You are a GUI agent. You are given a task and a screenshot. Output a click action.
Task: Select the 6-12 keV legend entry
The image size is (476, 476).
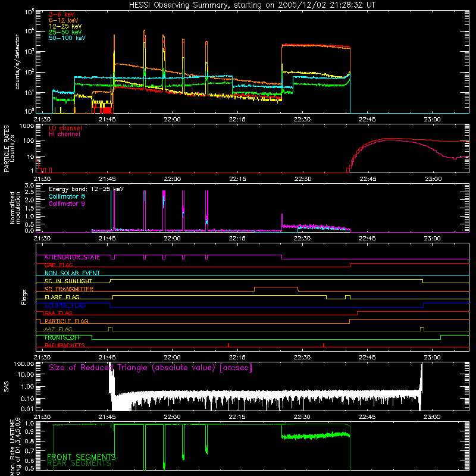(x=64, y=20)
